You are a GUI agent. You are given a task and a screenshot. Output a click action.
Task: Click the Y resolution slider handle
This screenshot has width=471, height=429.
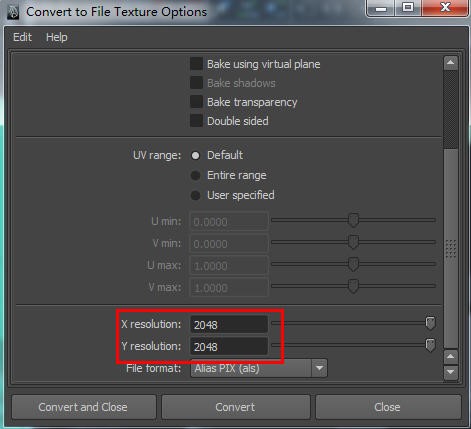click(x=430, y=345)
